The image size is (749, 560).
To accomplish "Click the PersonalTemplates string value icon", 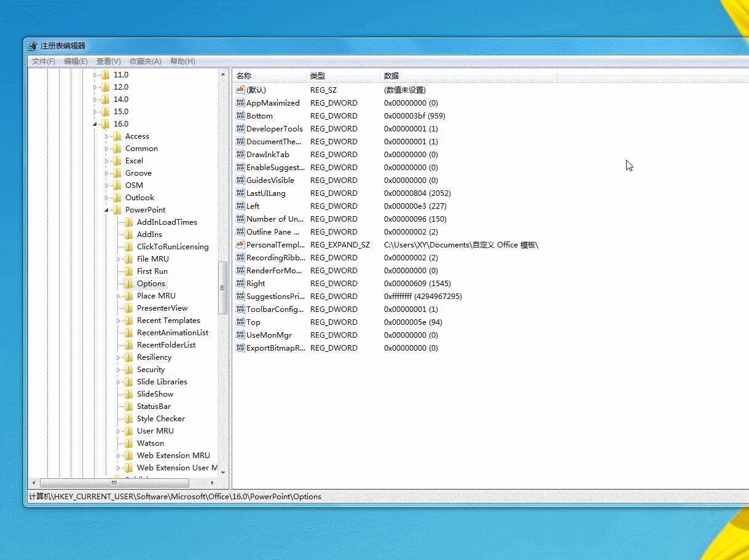I will click(240, 244).
